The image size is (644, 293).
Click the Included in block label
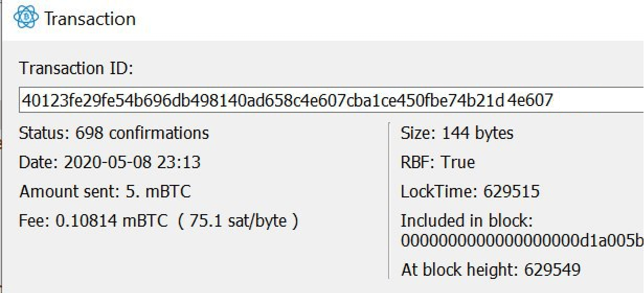467,221
